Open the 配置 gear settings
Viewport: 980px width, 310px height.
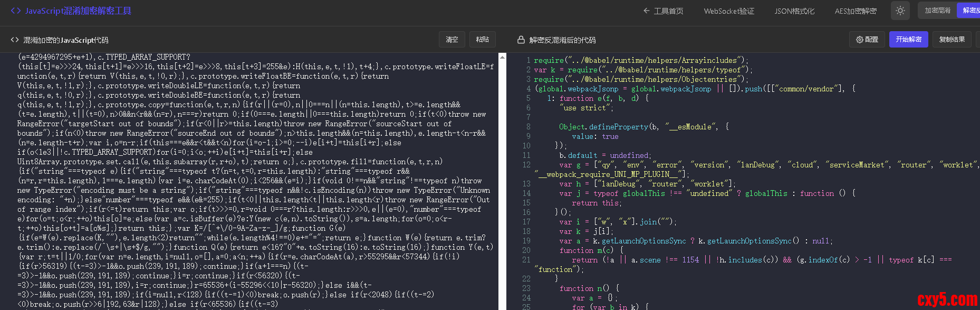(867, 40)
